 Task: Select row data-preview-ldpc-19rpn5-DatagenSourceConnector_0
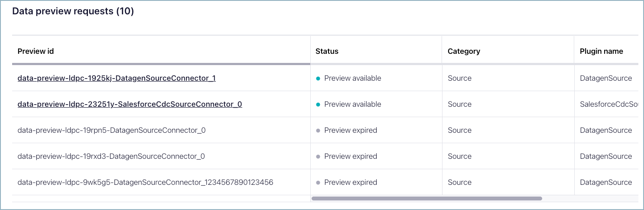point(111,130)
